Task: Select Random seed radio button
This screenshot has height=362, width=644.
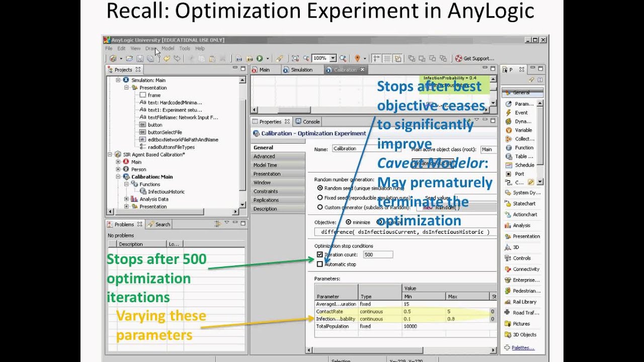Action: click(320, 188)
